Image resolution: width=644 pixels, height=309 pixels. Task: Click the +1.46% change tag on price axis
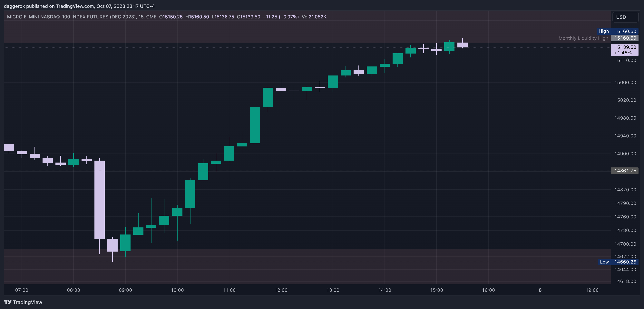623,53
